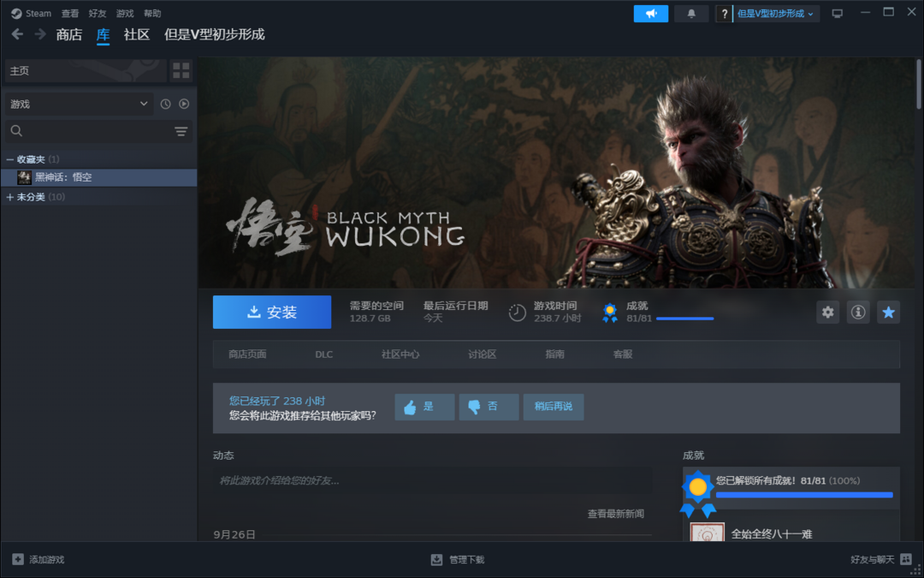Open the 讨论区 link
The image size is (924, 578).
click(483, 355)
